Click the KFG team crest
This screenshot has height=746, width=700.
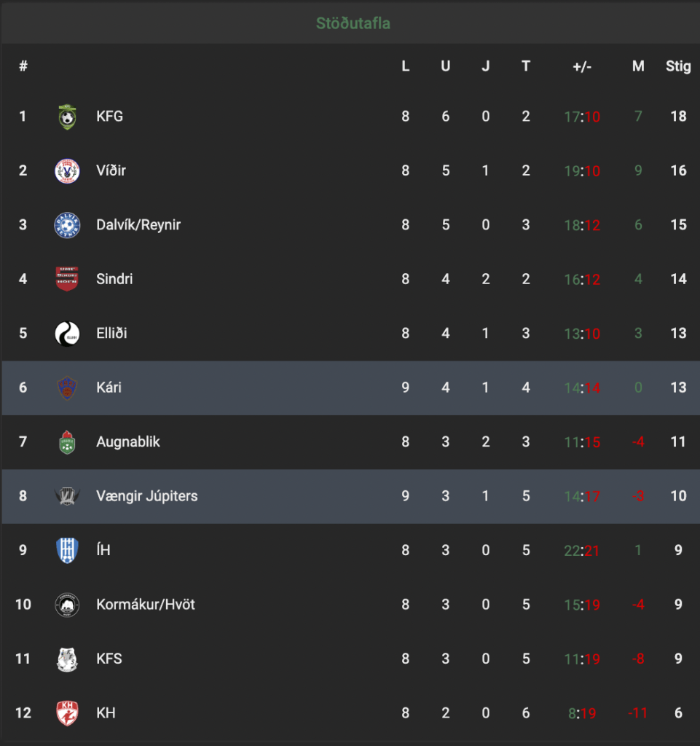tap(67, 117)
